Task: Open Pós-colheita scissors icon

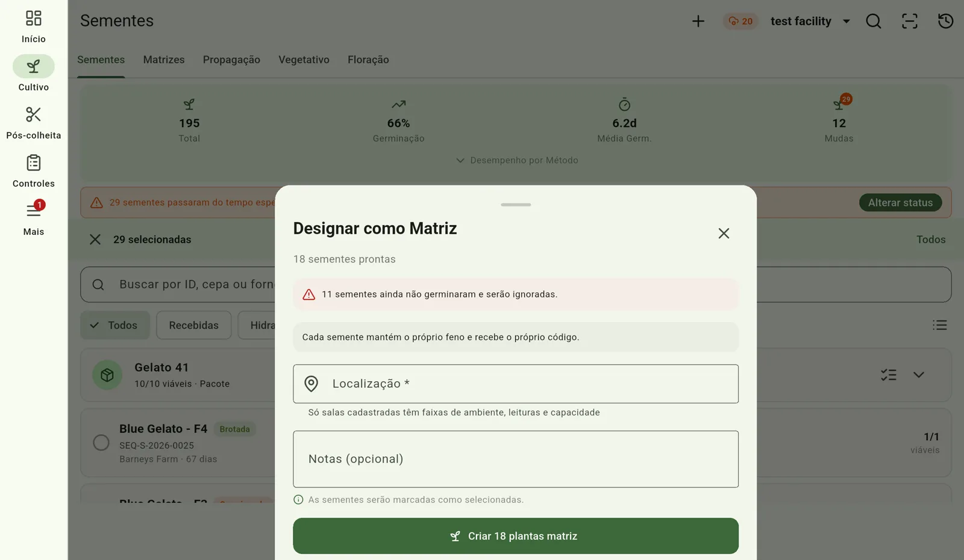Action: click(x=34, y=114)
